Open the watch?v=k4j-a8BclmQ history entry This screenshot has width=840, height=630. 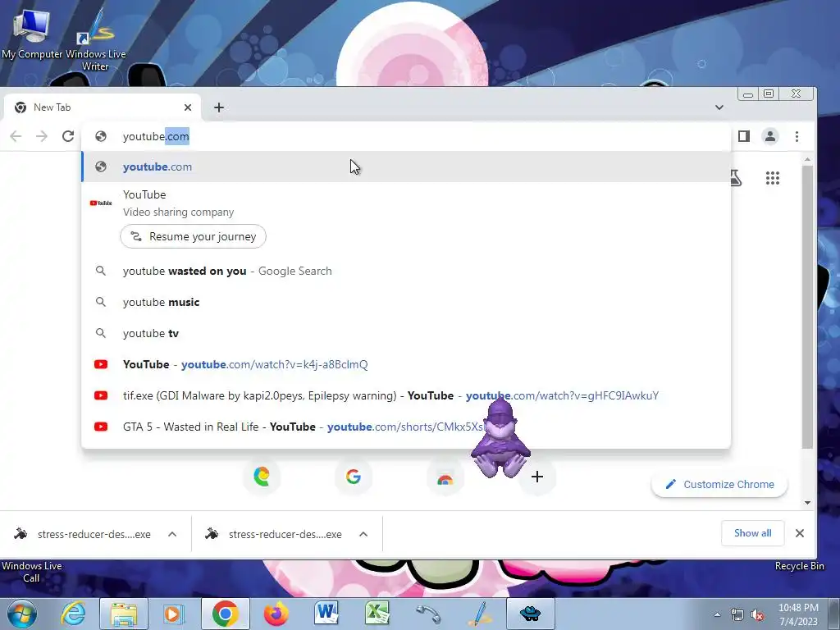pyautogui.click(x=405, y=364)
